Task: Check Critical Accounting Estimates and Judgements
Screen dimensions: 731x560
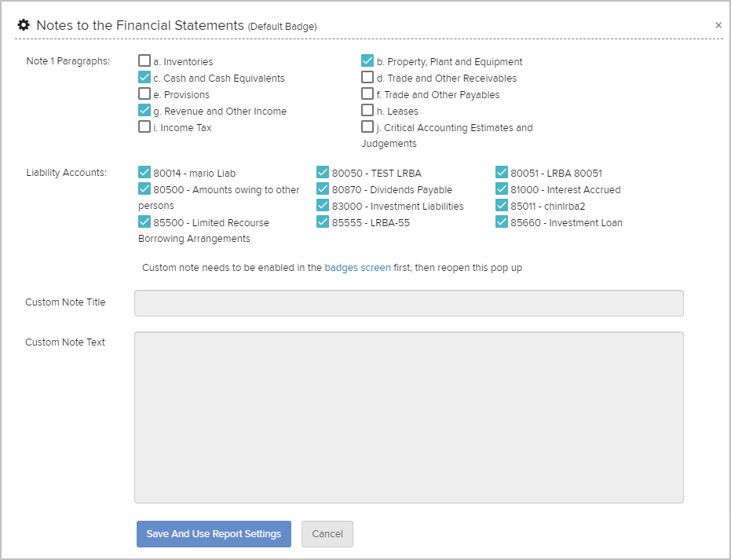Action: [367, 127]
